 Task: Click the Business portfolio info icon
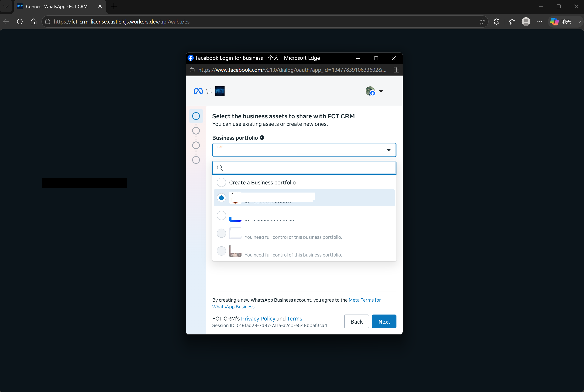coord(262,138)
